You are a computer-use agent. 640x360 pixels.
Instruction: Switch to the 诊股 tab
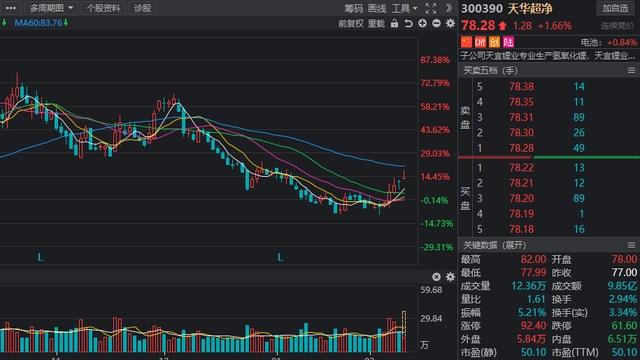[142, 8]
